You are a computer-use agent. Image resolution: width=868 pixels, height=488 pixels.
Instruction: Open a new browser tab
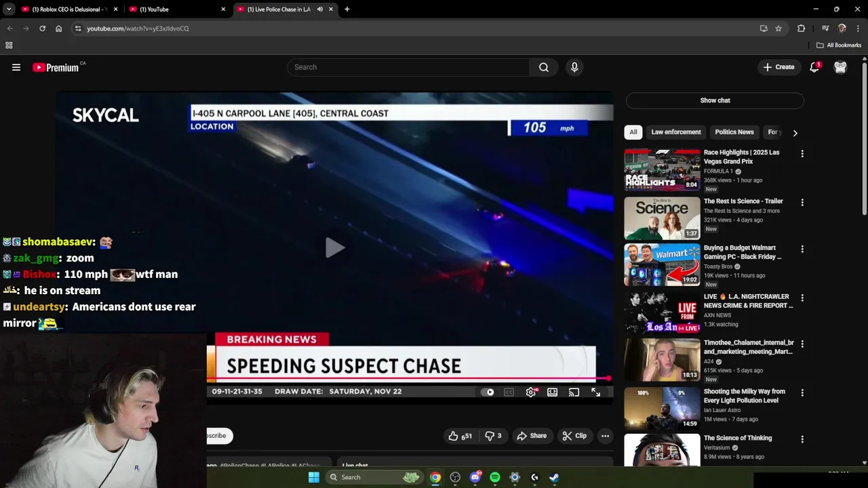pos(347,9)
